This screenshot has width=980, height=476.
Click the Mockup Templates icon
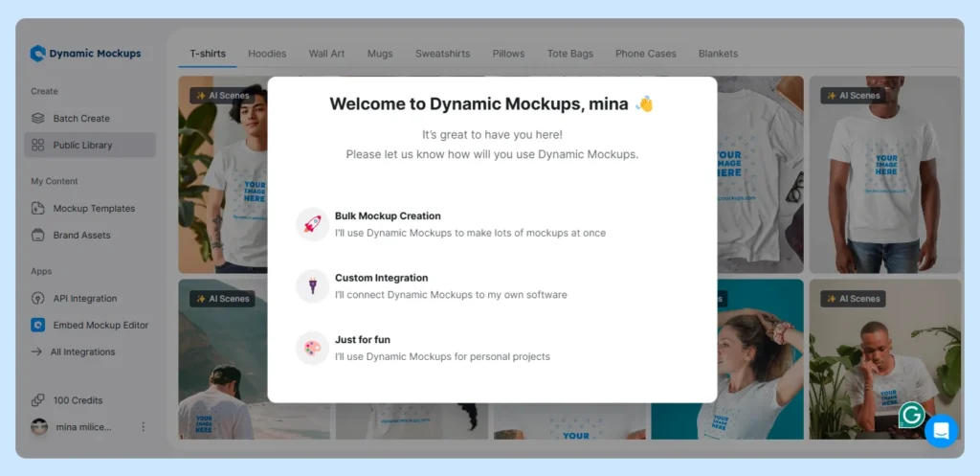[37, 208]
